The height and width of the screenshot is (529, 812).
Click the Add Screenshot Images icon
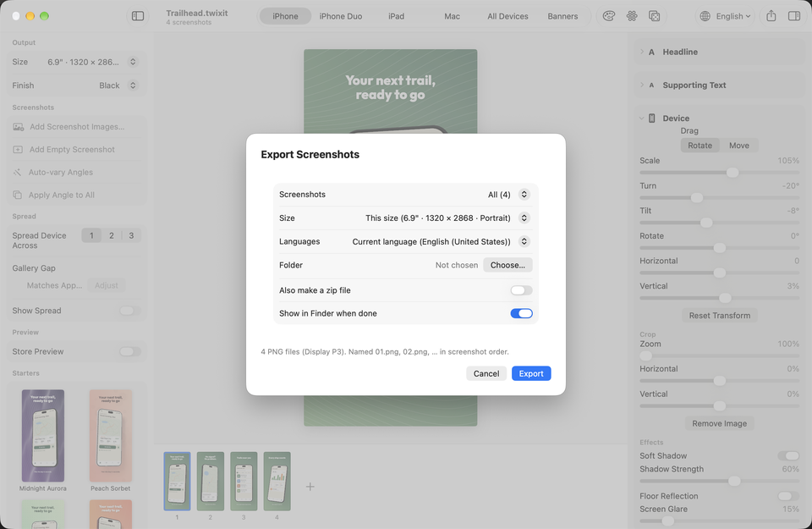point(18,126)
